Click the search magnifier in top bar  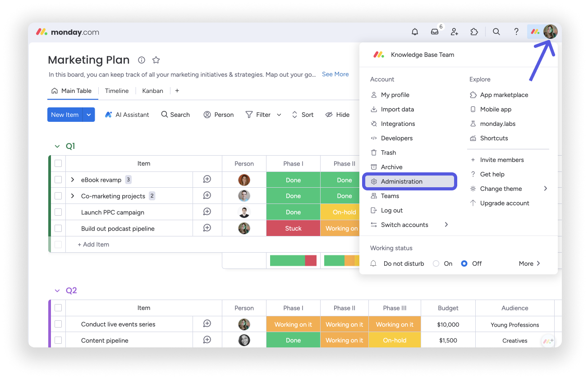click(496, 32)
